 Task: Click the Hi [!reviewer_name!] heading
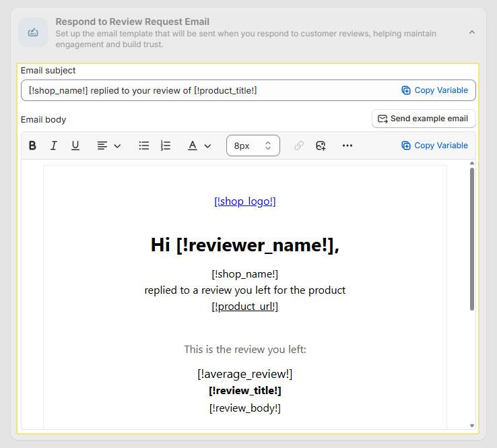coord(245,245)
